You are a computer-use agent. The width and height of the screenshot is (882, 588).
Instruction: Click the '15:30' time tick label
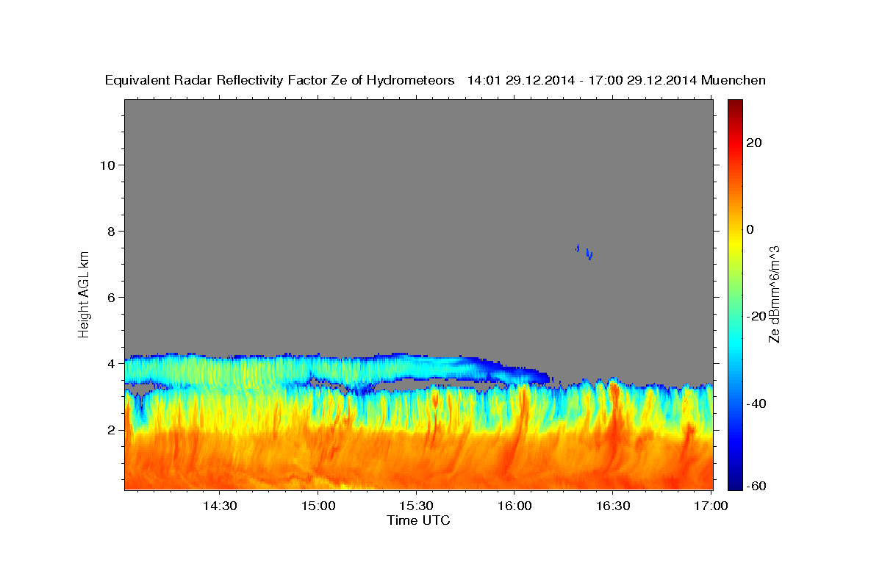pyautogui.click(x=416, y=506)
